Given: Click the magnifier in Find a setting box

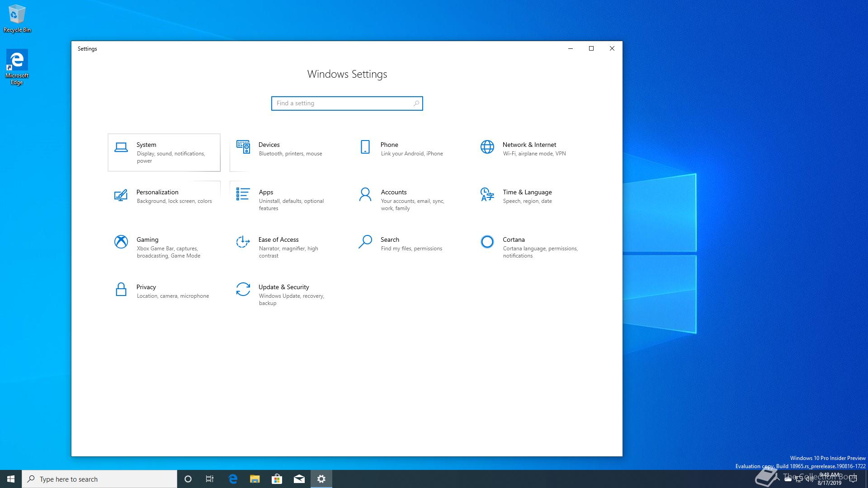Looking at the screenshot, I should point(416,103).
